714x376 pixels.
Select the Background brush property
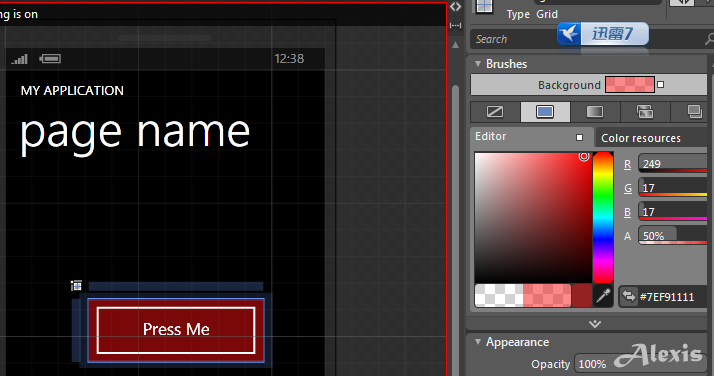(x=588, y=85)
